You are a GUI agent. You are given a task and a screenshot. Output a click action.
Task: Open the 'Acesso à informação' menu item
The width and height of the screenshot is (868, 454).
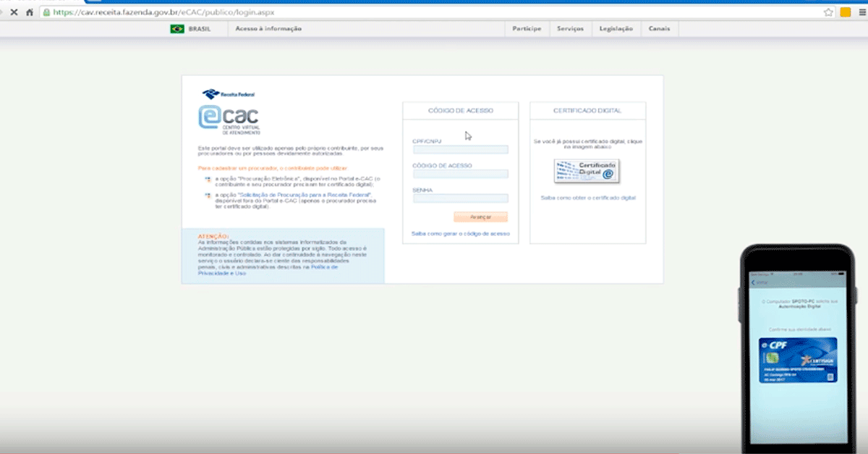pos(268,29)
